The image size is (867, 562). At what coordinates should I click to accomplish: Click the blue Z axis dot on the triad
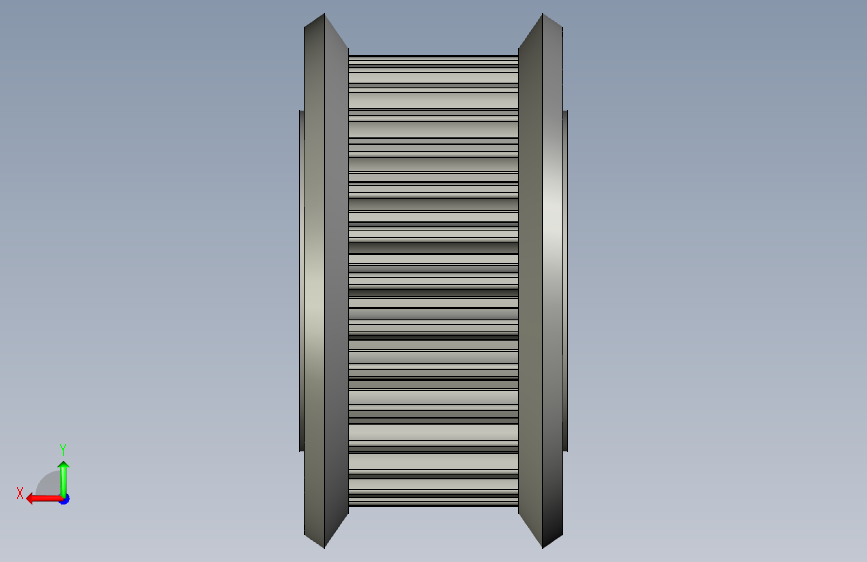point(65,499)
